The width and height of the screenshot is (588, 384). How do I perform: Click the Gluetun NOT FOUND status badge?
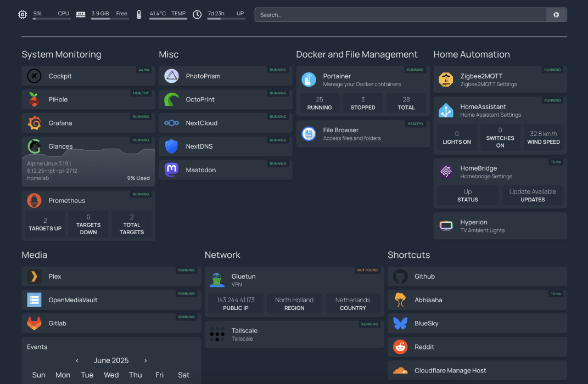click(x=367, y=270)
